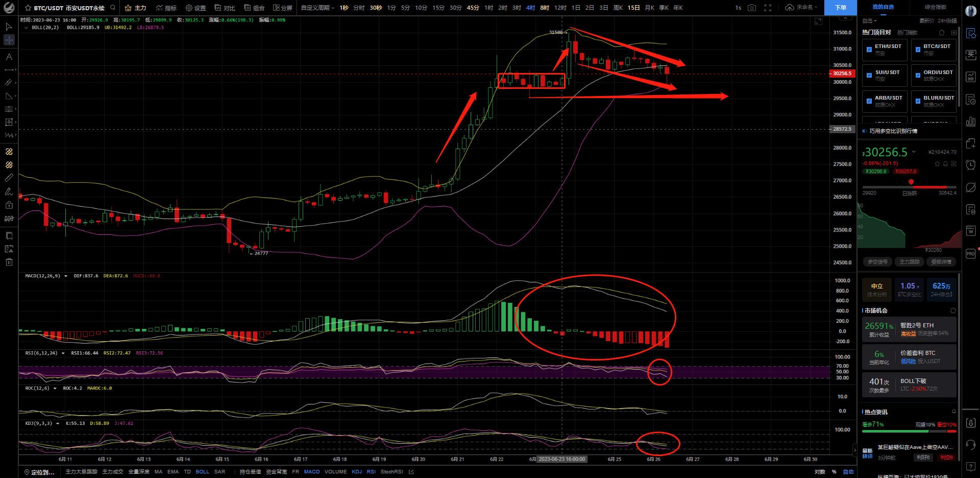
Task: Open the bar chart statistics sidebar icon
Action: tap(971, 121)
